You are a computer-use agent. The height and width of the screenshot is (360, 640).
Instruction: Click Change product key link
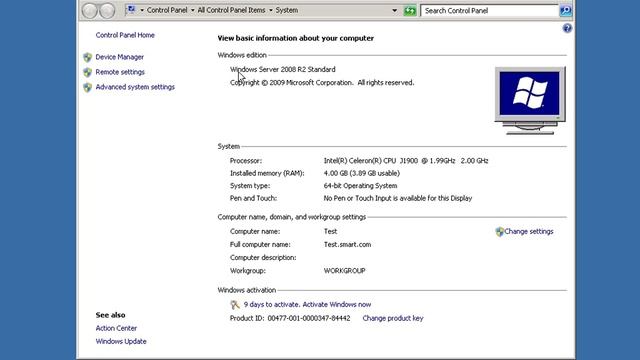click(x=393, y=318)
